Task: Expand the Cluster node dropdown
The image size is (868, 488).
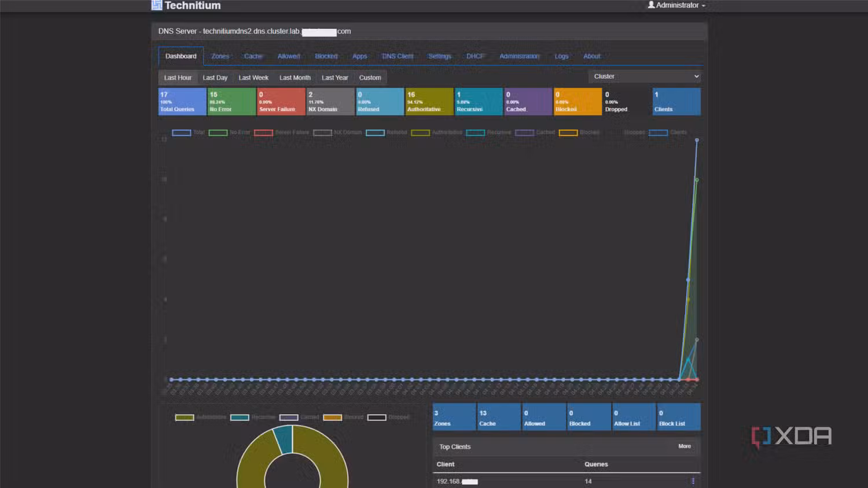Action: tap(645, 76)
